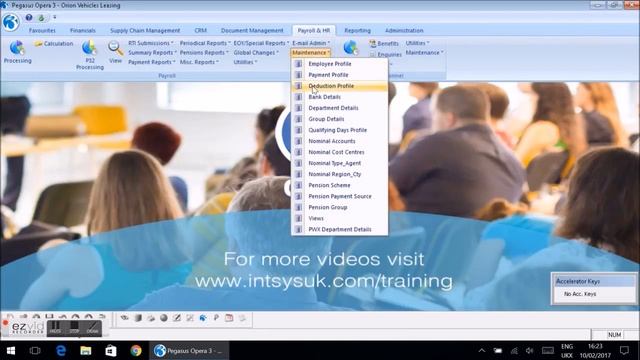The height and width of the screenshot is (360, 640).
Task: Expand Misc. Reports dropdown
Action: (199, 62)
